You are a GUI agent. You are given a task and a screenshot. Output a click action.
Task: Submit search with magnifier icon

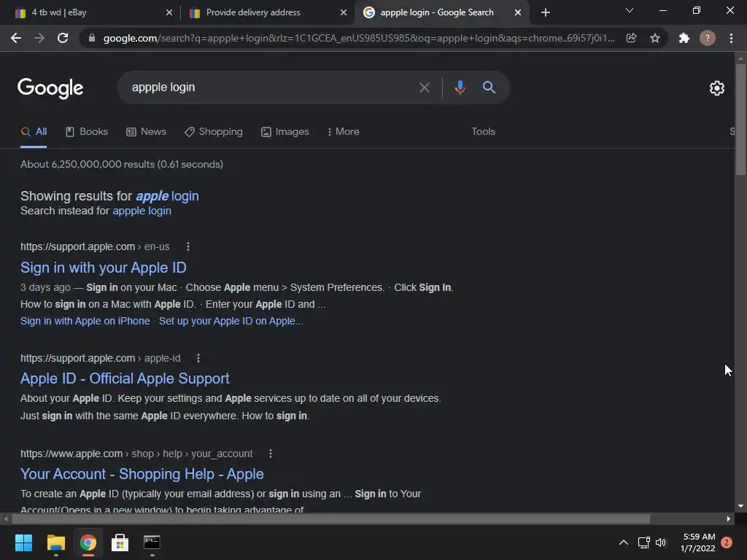(x=489, y=87)
